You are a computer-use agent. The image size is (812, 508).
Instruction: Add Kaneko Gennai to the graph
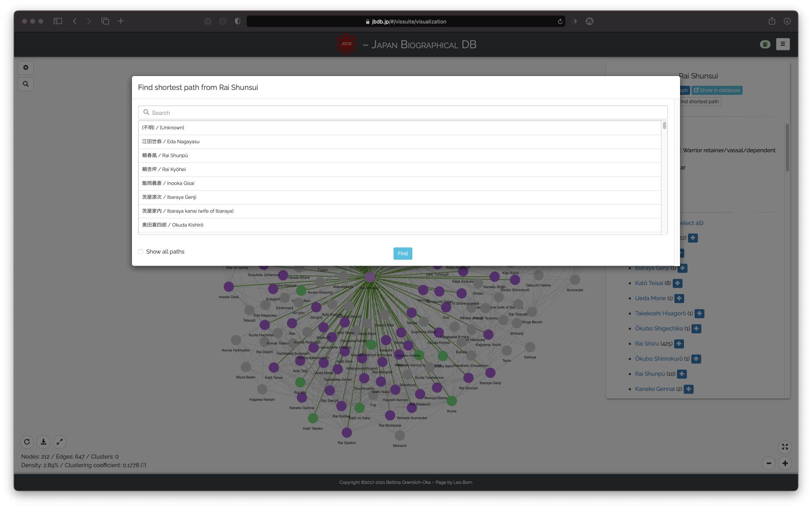(689, 389)
